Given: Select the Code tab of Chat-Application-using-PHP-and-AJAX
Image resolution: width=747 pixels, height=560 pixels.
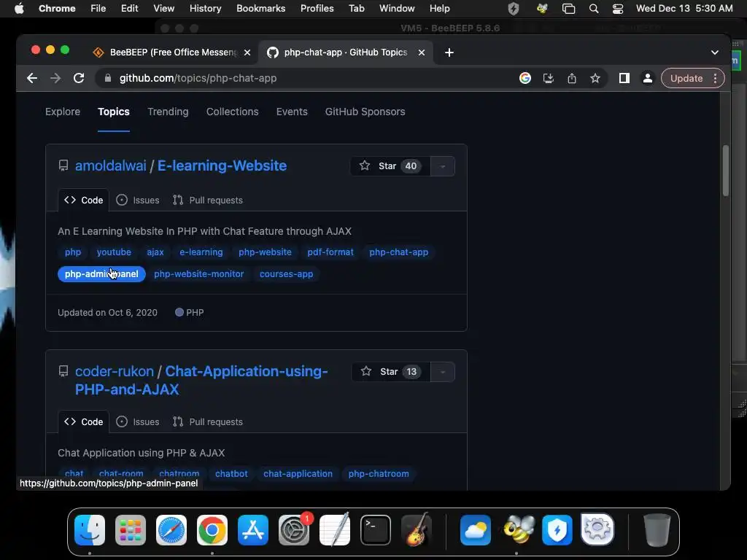Looking at the screenshot, I should tap(83, 422).
